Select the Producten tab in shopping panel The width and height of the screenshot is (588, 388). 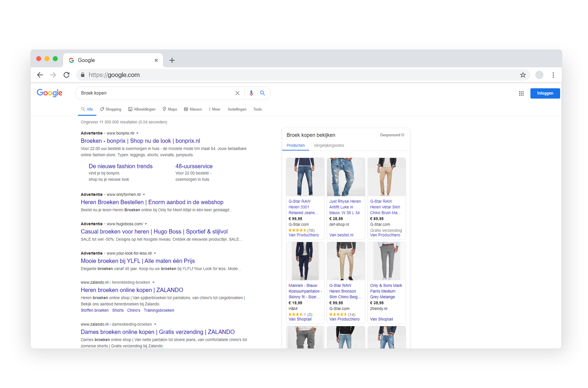(x=296, y=146)
